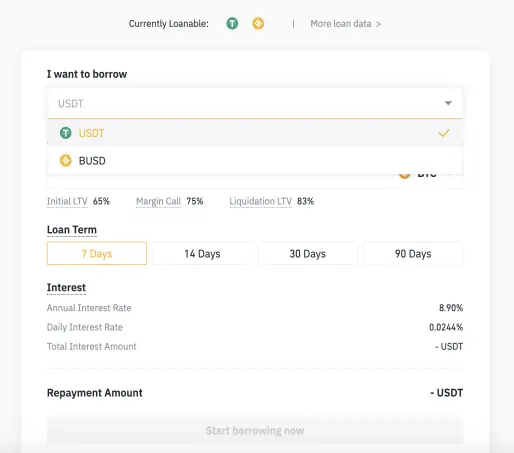Screen dimensions: 514x453
Task: Click the USDT icon beside Currently Loanable
Action: point(232,24)
